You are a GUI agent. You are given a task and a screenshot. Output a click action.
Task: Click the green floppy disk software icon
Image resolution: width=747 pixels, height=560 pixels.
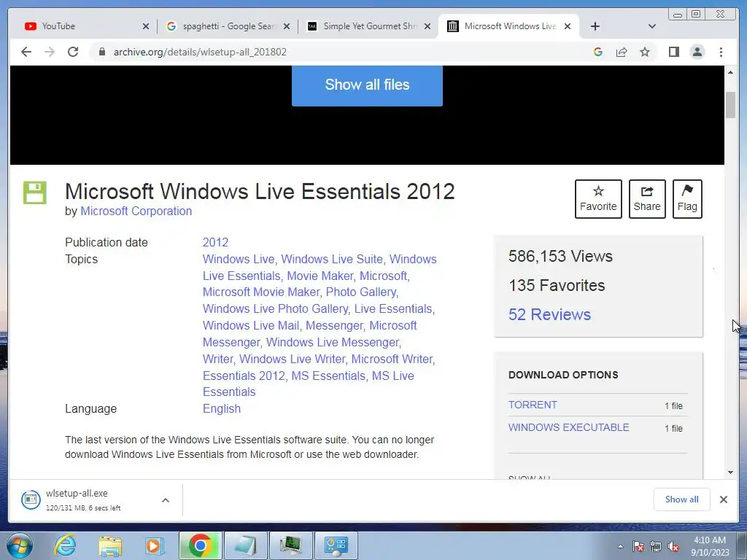35,192
